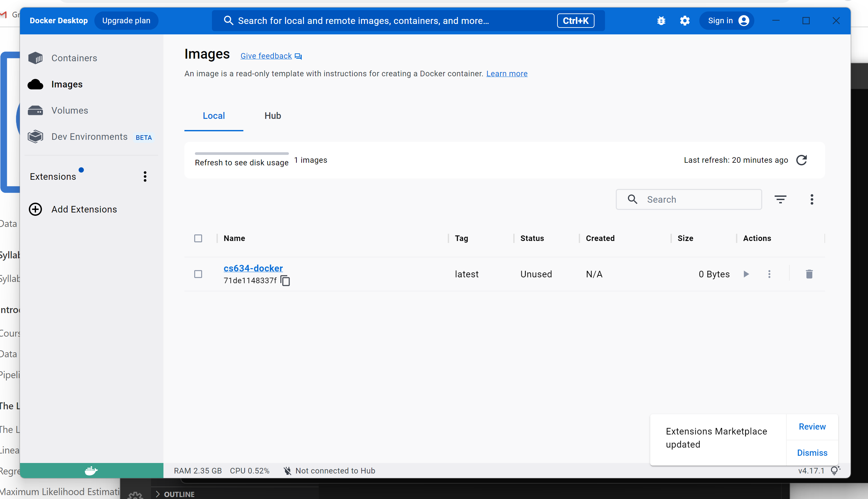Open Dev Environments icon in sidebar
Viewport: 868px width, 499px height.
[x=35, y=137]
